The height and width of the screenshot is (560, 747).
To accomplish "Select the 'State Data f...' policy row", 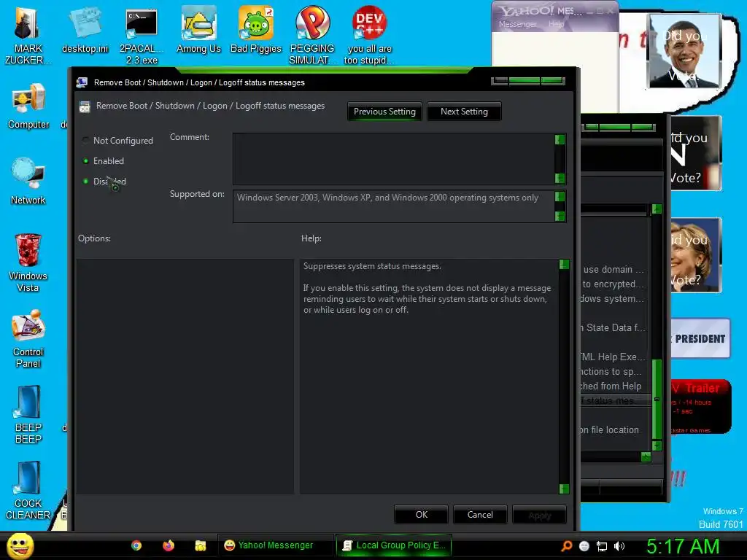I will (614, 327).
